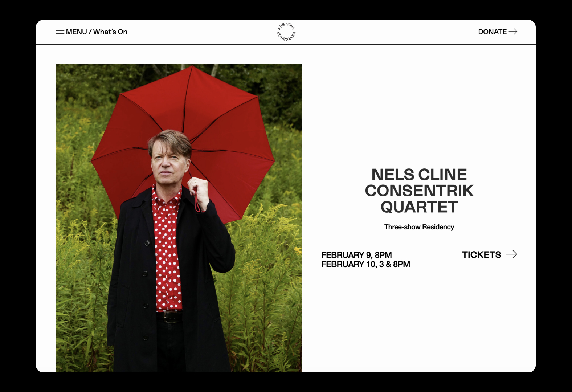Select the February 10, 3 & 8PM date
This screenshot has width=572, height=392.
coord(365,264)
